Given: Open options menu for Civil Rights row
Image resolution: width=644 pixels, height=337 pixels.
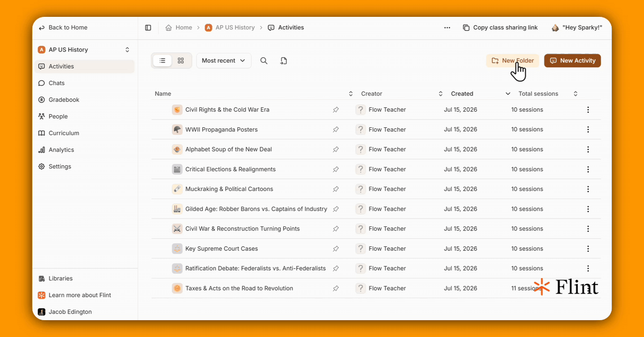Looking at the screenshot, I should pyautogui.click(x=588, y=110).
